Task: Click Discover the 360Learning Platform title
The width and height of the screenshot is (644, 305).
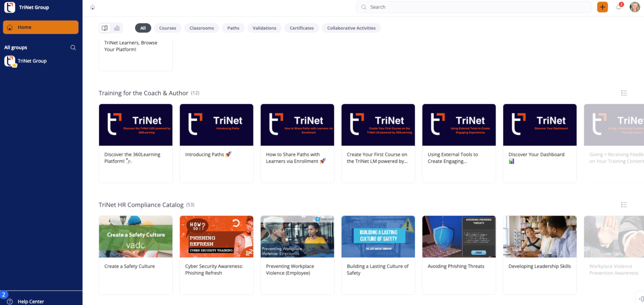Action: point(132,158)
